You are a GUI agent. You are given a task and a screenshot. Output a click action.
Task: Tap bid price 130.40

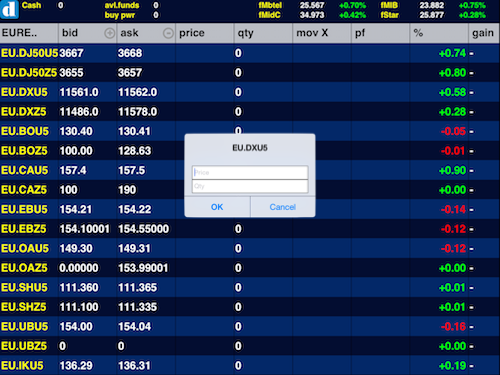pyautogui.click(x=76, y=131)
